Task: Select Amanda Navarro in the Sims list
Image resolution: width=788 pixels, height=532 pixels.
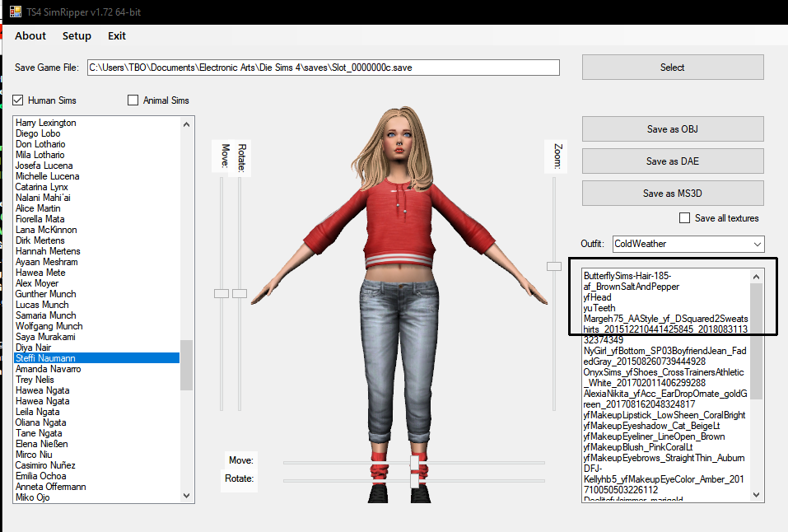Action: pyautogui.click(x=48, y=369)
